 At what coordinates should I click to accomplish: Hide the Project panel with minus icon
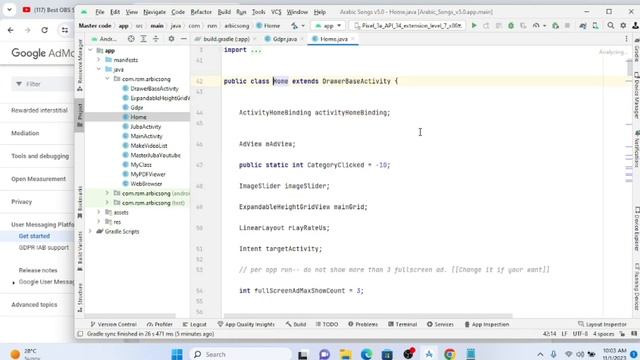184,39
